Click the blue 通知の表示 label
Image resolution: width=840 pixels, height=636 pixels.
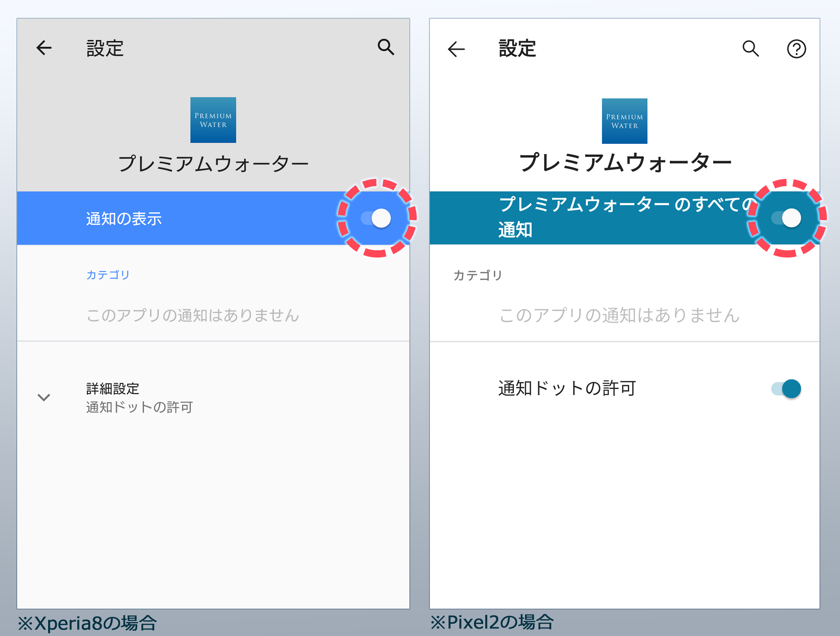point(124,219)
